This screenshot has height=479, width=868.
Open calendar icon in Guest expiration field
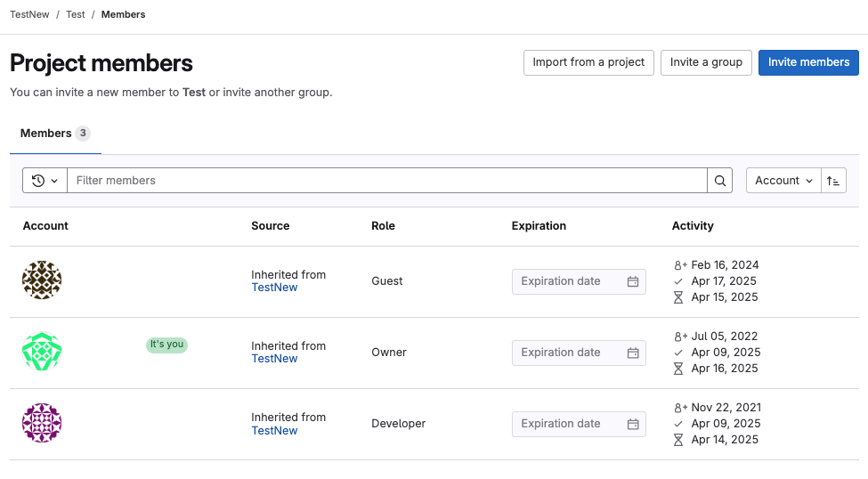(633, 281)
